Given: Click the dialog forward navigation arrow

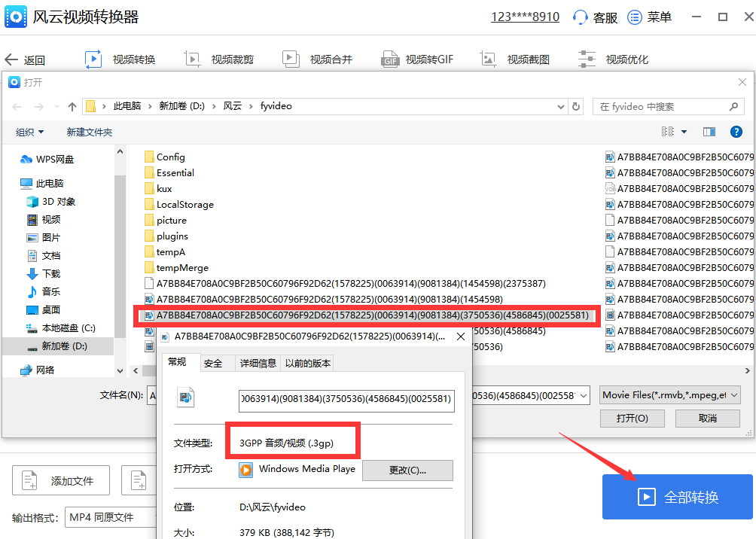Looking at the screenshot, I should (39, 107).
